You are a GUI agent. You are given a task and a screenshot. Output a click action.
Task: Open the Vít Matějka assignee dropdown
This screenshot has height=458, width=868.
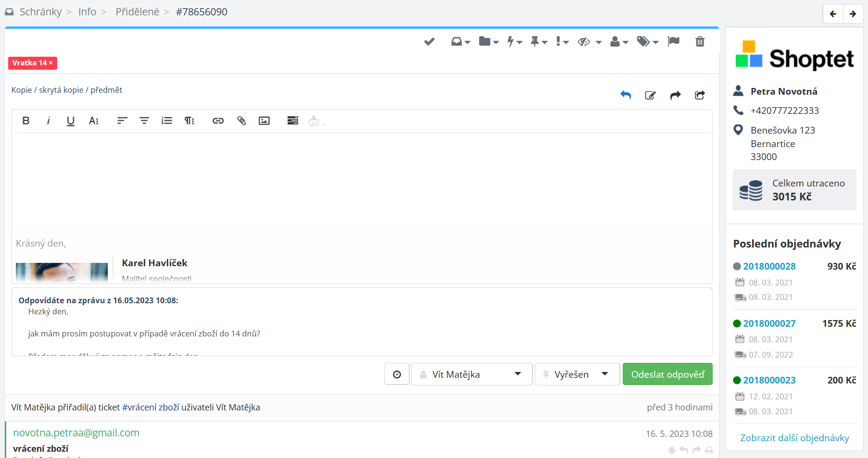coord(471,374)
